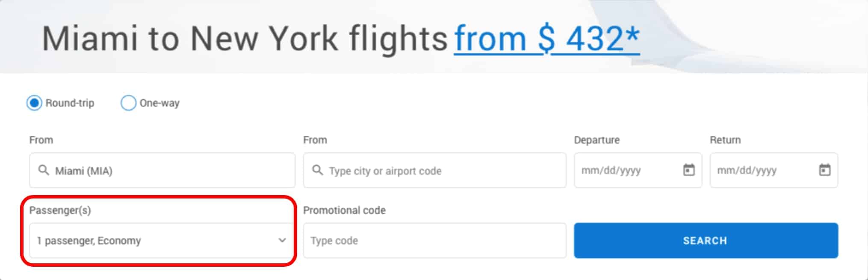Click the Round-trip text label

70,103
